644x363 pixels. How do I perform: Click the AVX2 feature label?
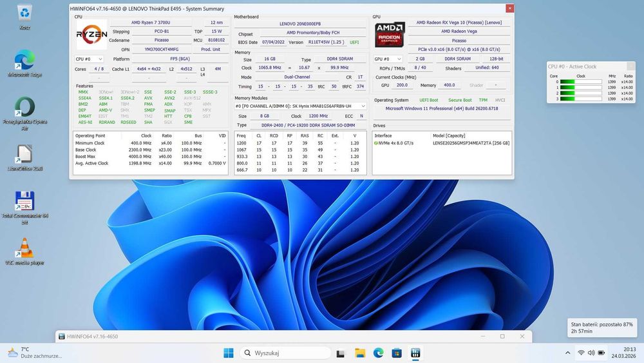tap(169, 98)
